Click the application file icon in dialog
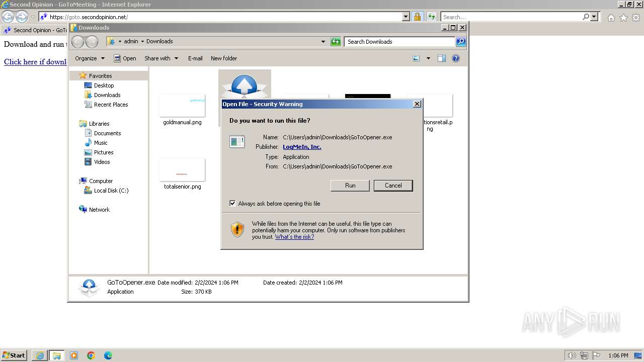The width and height of the screenshot is (644, 362). click(x=237, y=142)
